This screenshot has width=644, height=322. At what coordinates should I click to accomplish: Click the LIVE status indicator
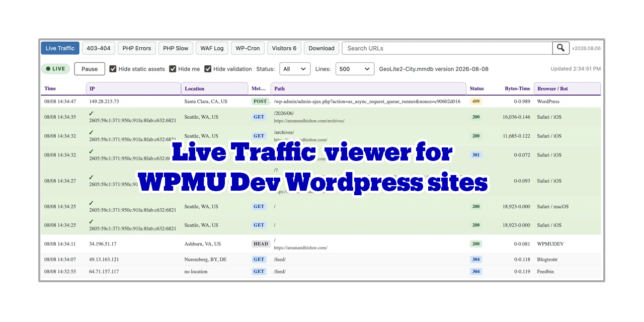(x=55, y=69)
